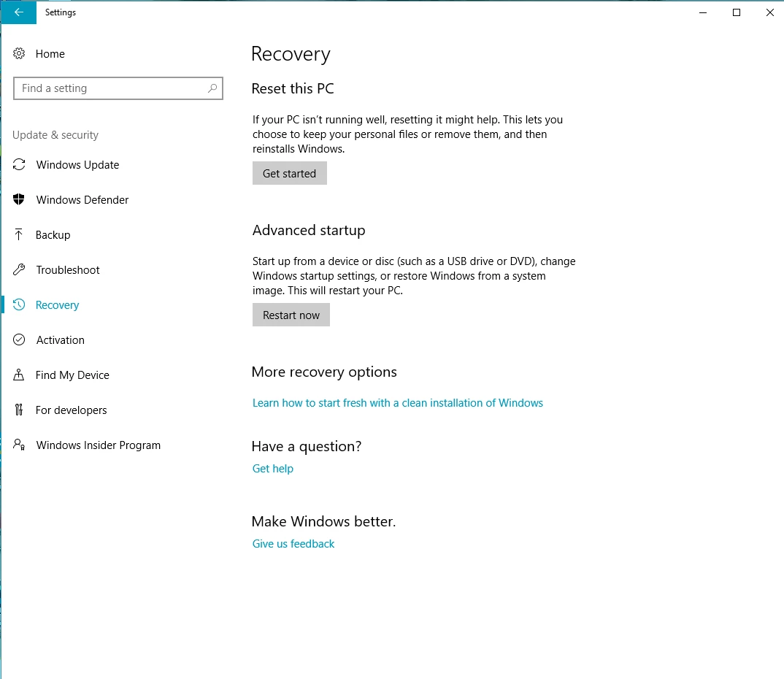
Task: Click the Windows Insider Program person icon
Action: [x=19, y=445]
